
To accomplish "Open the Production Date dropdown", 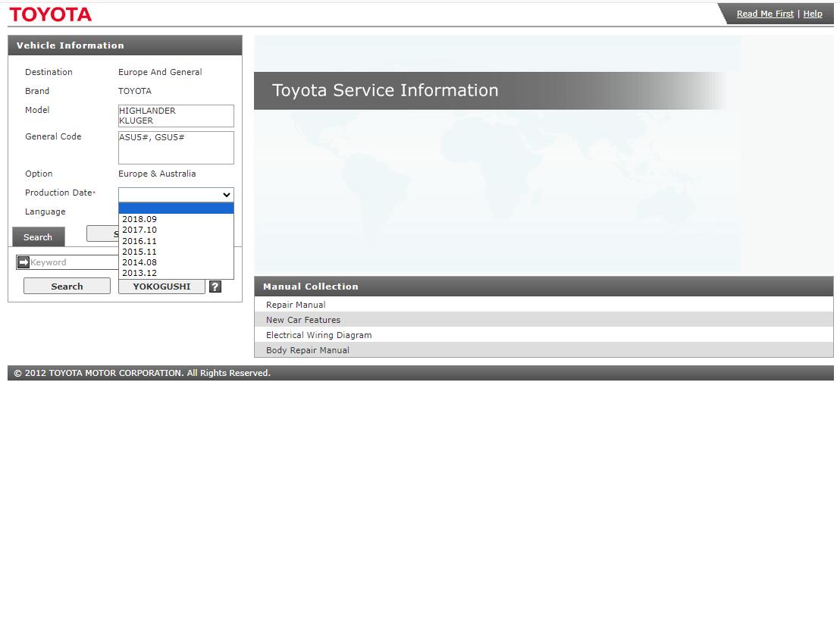I will point(176,195).
